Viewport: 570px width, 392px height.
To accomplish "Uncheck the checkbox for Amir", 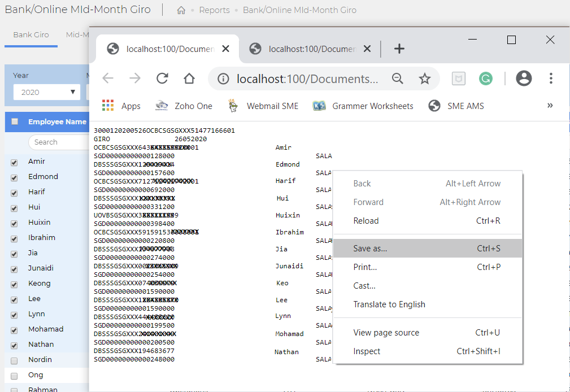I will [x=14, y=163].
